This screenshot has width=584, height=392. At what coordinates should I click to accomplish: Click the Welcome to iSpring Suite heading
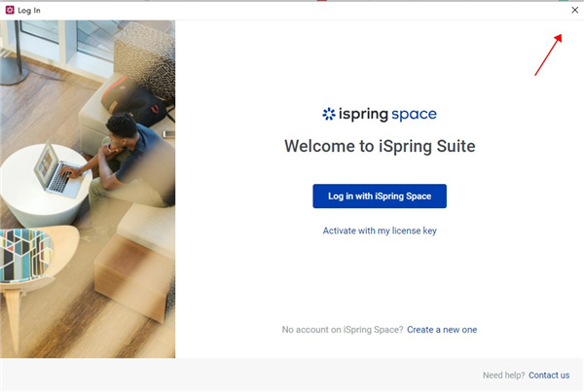[380, 146]
